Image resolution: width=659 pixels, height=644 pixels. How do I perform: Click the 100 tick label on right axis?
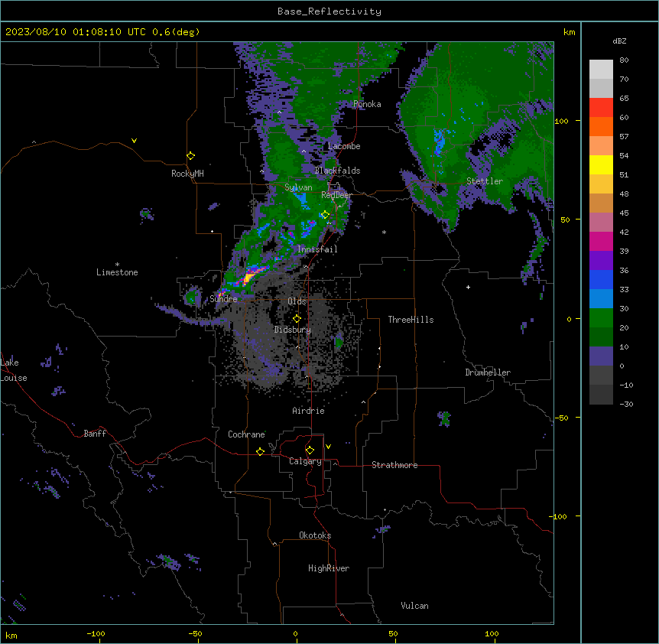click(561, 122)
